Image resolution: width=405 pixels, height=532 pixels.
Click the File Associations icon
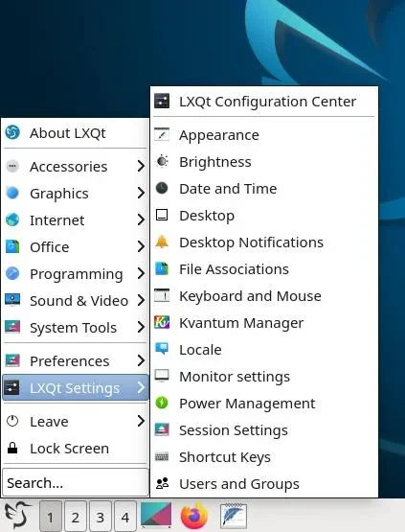click(162, 268)
